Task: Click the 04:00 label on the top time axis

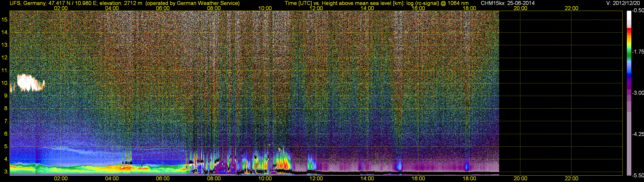Action: click(112, 8)
